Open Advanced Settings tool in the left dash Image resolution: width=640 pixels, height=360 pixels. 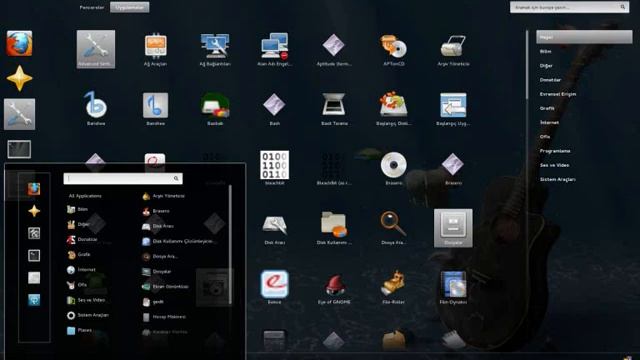coord(19,114)
